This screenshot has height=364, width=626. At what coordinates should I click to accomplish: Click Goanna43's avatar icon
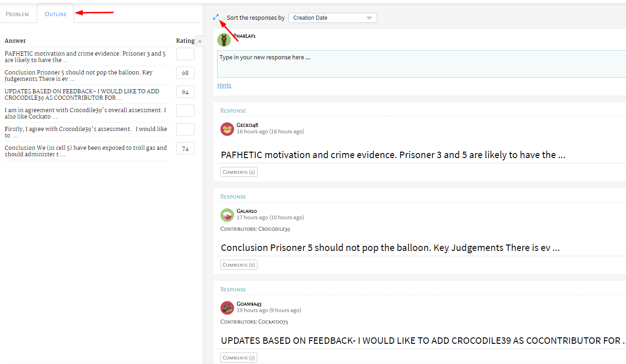click(227, 308)
